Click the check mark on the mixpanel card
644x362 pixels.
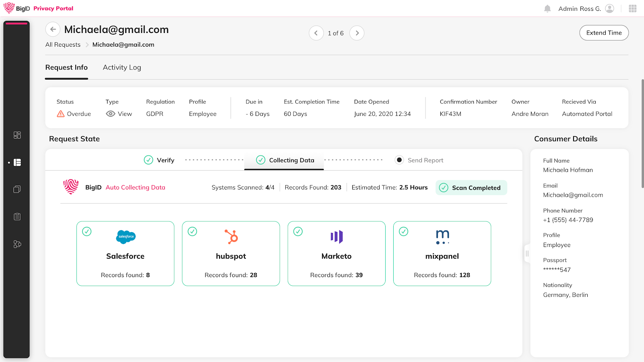pos(403,231)
